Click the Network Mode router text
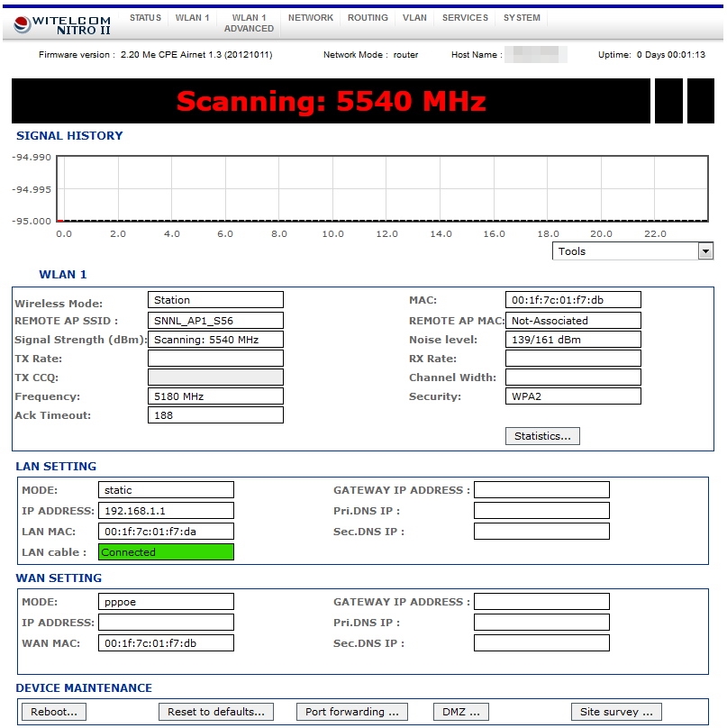Viewport: 727px width, 728px height. pos(405,55)
